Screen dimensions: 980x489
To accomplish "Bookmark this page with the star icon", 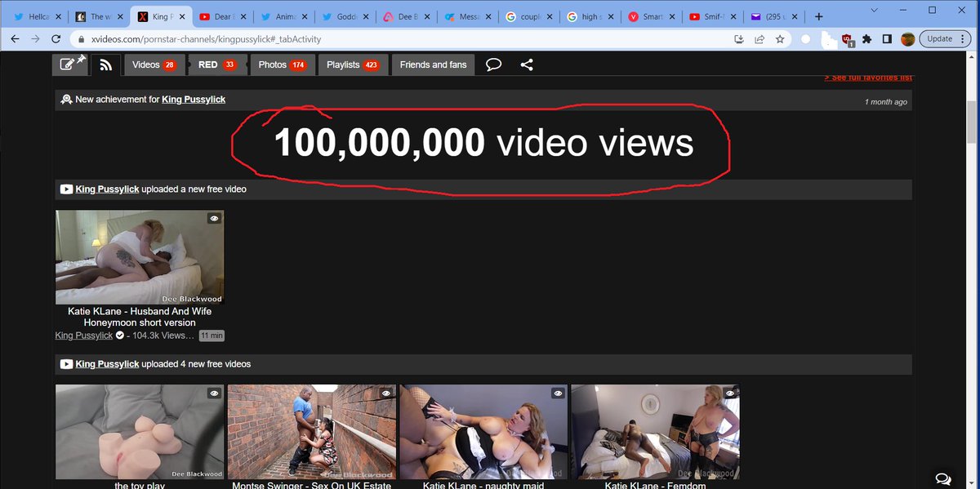I will 780,38.
